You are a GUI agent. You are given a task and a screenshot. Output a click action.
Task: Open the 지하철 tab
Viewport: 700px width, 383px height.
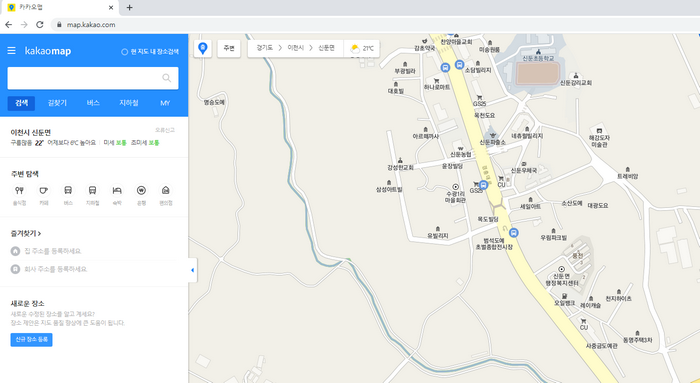[129, 103]
